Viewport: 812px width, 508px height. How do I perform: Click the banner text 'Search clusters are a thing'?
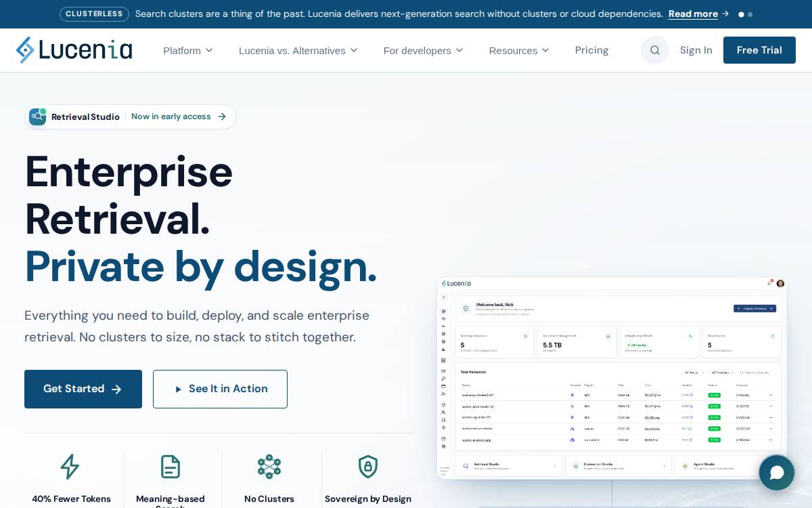(x=399, y=14)
